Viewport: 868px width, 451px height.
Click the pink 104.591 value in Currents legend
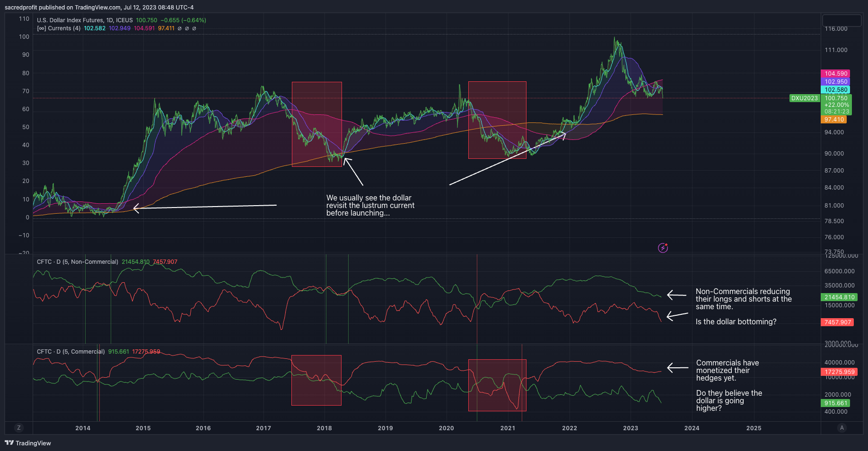[144, 28]
